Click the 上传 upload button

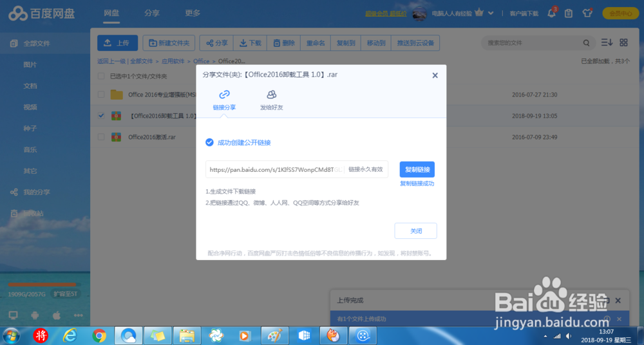pyautogui.click(x=117, y=42)
